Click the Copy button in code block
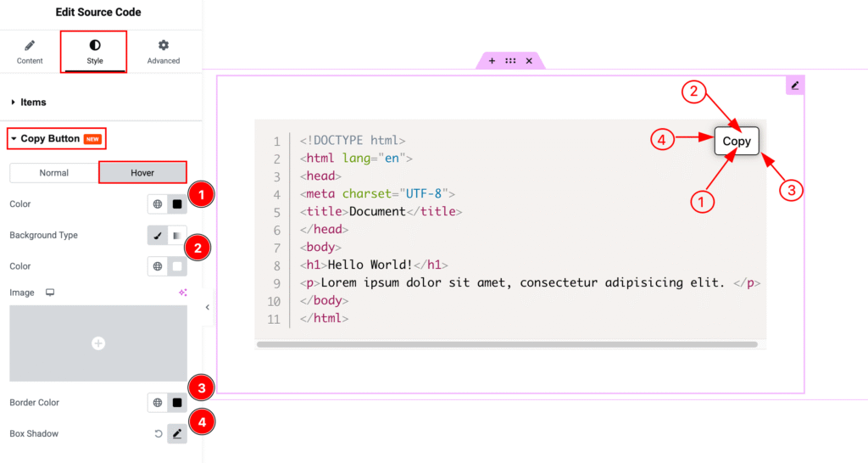Image resolution: width=868 pixels, height=463 pixels. pos(737,142)
